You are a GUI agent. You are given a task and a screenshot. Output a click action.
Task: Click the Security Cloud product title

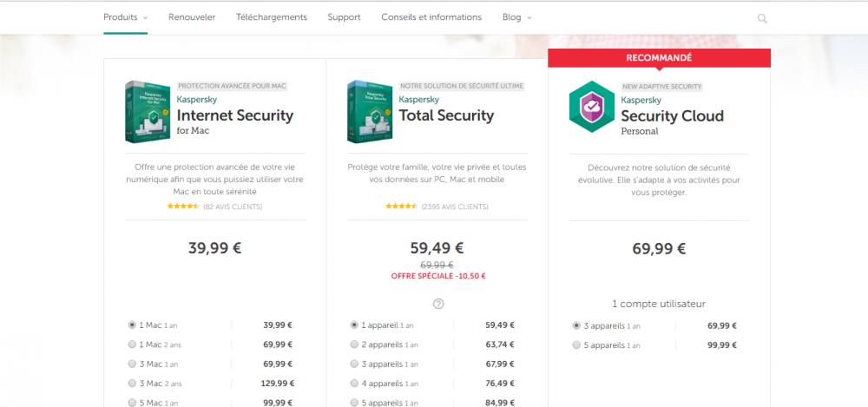click(x=672, y=116)
